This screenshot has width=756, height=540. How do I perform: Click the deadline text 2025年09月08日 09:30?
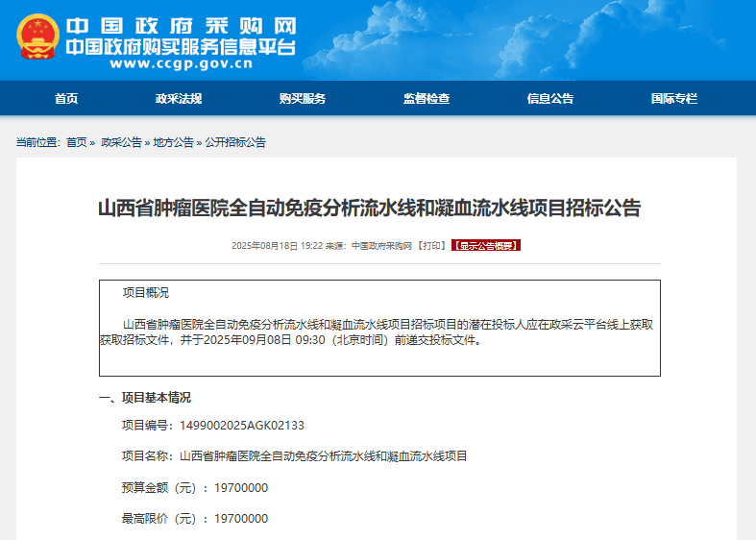[x=264, y=340]
